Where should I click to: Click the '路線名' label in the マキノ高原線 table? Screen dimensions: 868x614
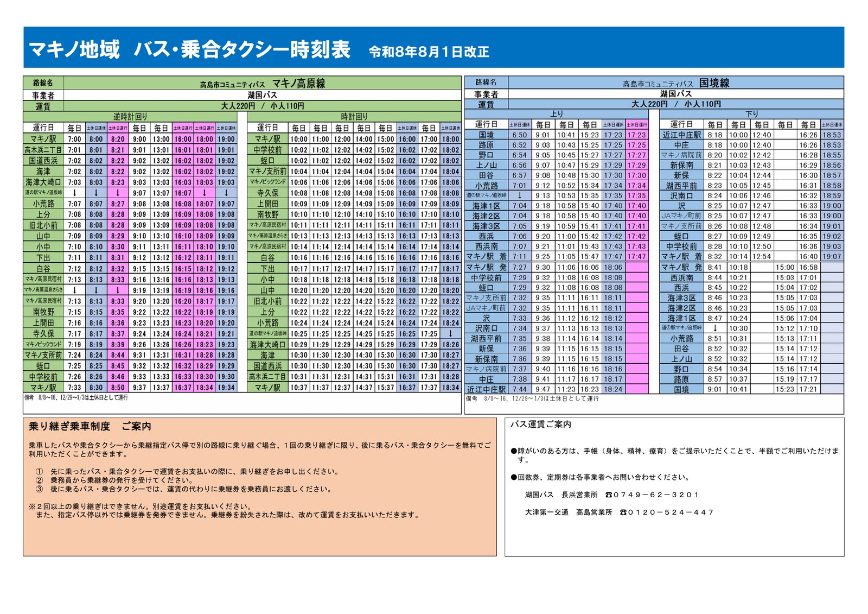(x=43, y=83)
